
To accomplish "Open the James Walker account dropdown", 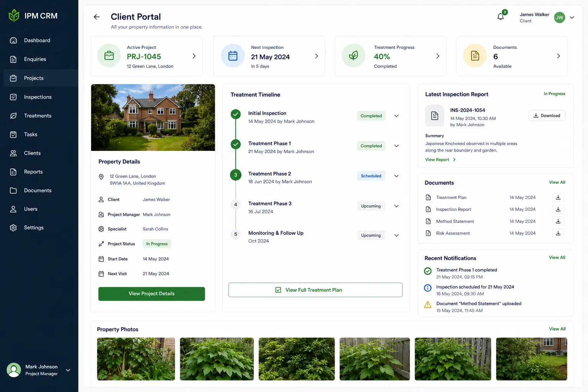I will coord(572,18).
